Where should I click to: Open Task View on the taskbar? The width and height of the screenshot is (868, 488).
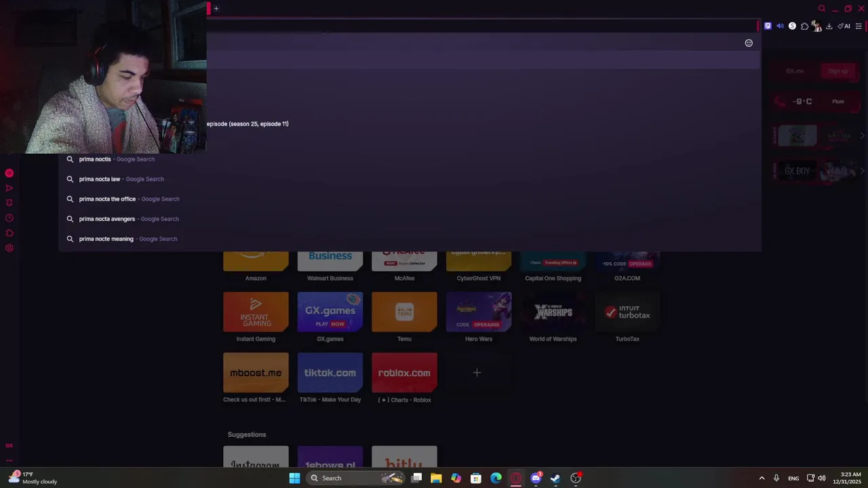click(x=416, y=478)
